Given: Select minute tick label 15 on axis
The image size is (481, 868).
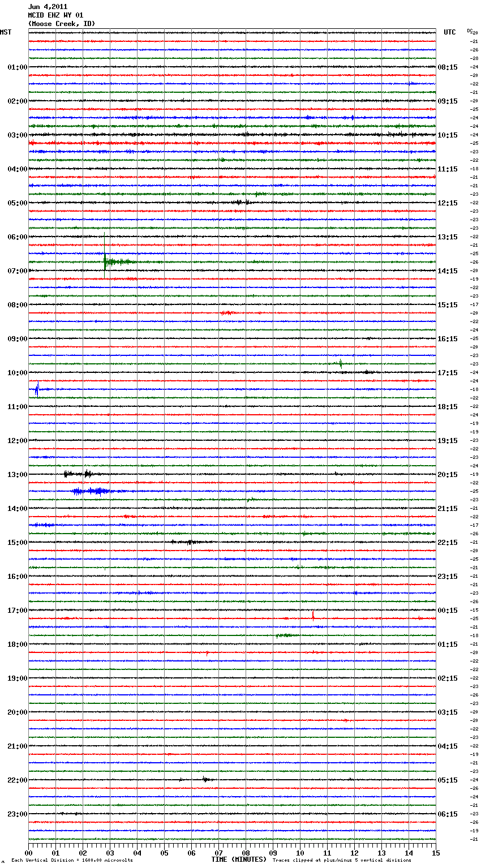Looking at the screenshot, I should (436, 853).
